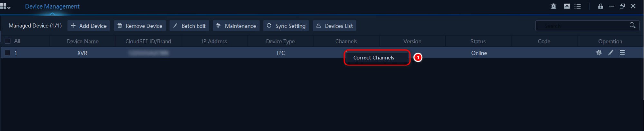
Task: Click the lock screen icon
Action: click(601, 6)
